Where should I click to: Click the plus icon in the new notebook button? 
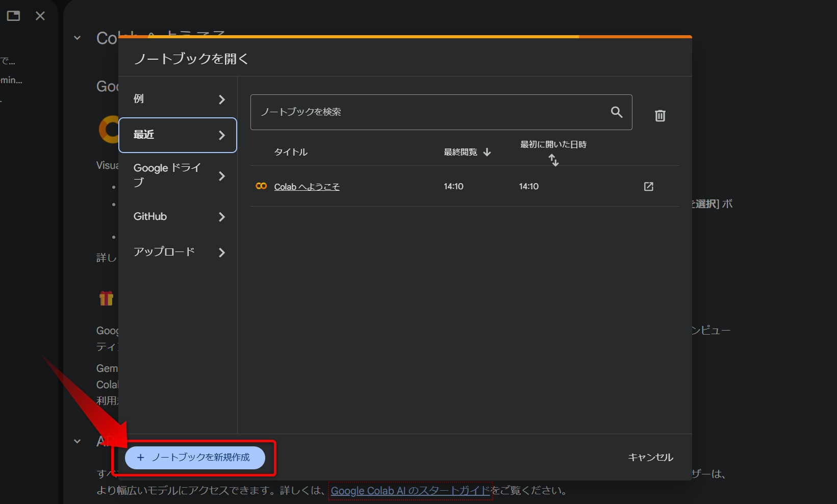[141, 458]
